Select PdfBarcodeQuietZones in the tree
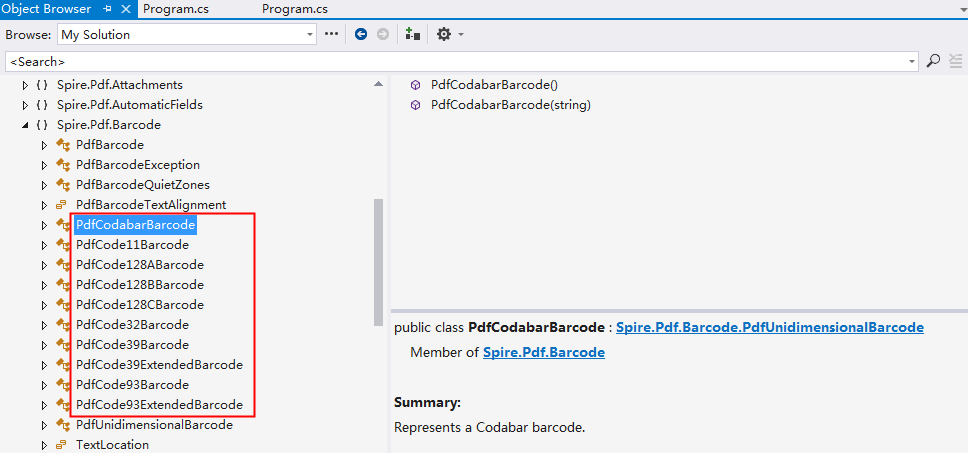The image size is (968, 453). click(x=143, y=185)
